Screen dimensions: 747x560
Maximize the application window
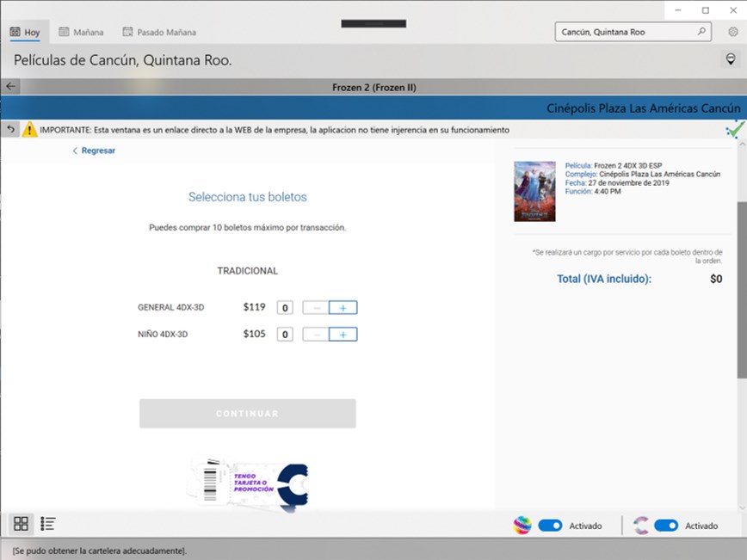[705, 10]
